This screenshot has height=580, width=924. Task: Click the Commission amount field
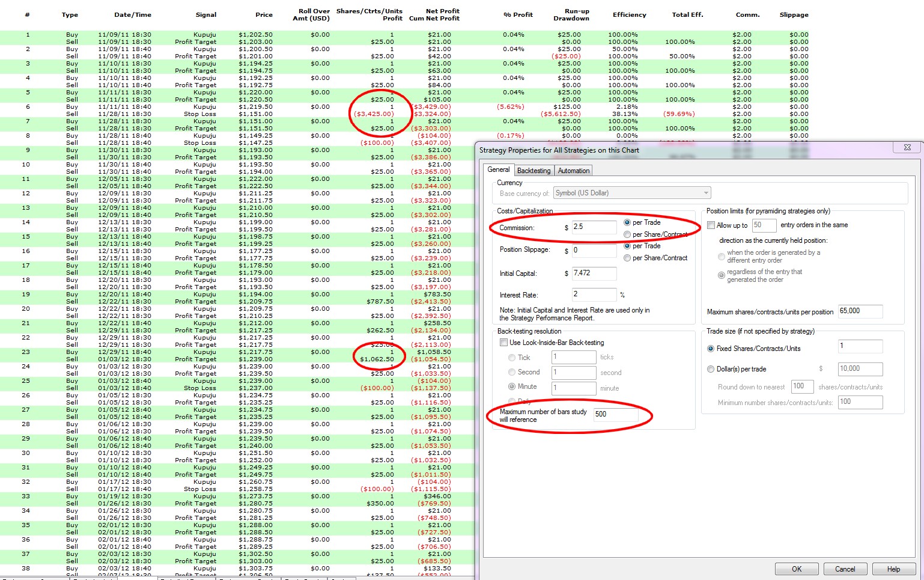594,227
